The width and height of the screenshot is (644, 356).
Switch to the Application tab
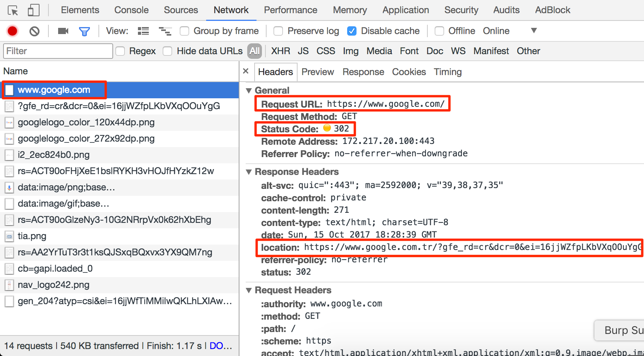(x=406, y=10)
